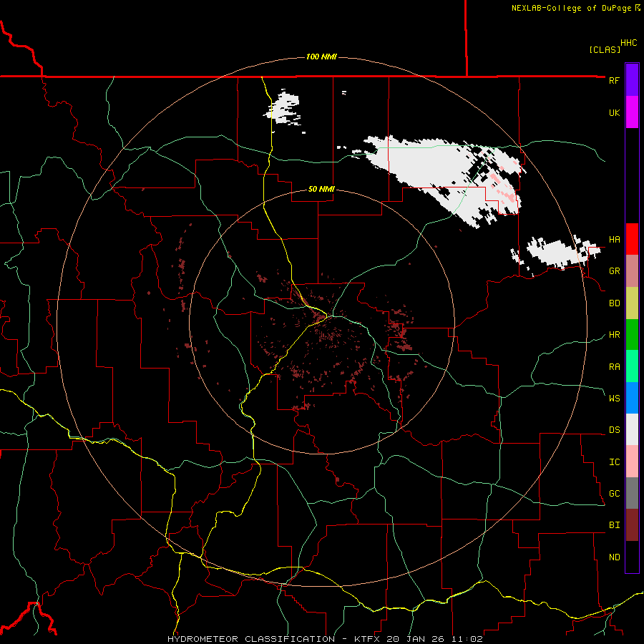Click the 50 NMI range ring label
The height and width of the screenshot is (644, 644).
[x=321, y=189]
